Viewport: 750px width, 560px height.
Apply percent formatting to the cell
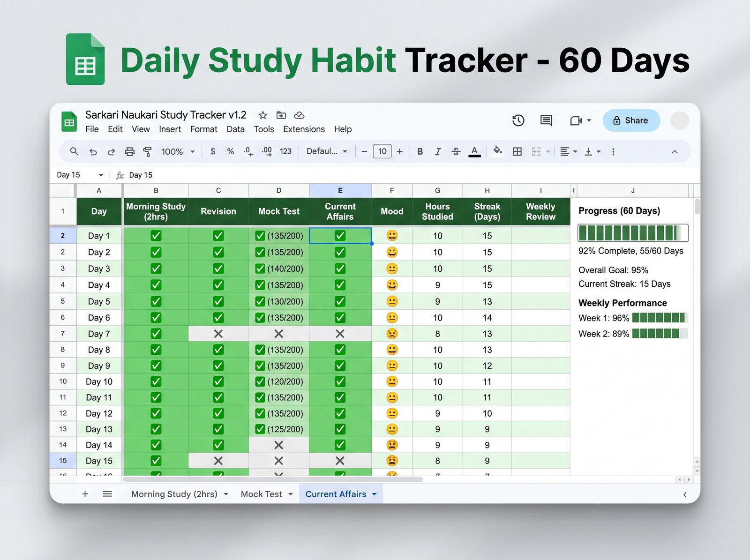tap(230, 151)
